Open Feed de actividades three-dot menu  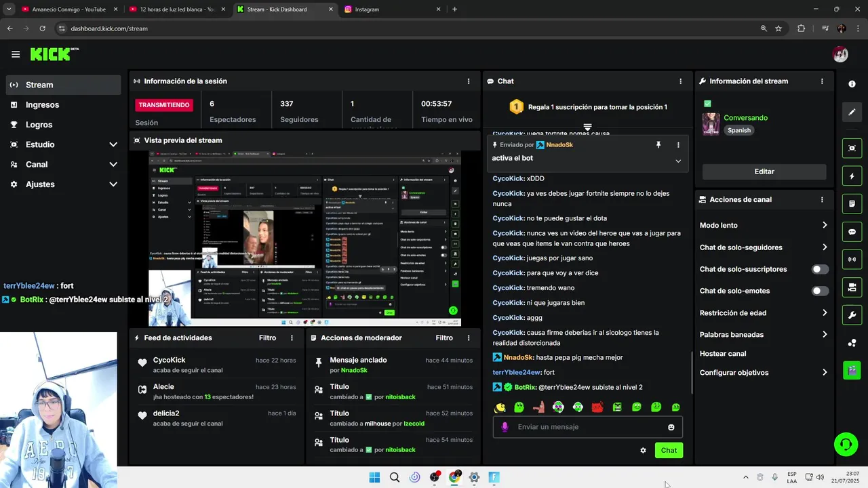tap(292, 338)
